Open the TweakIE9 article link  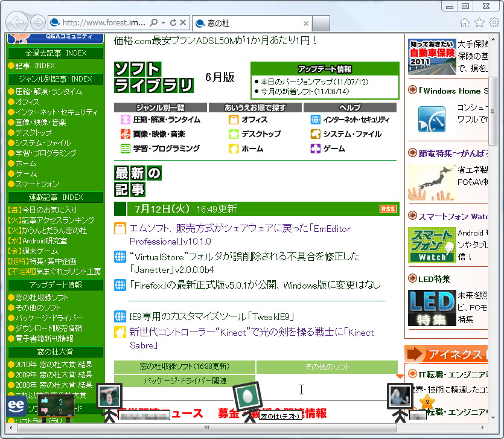[x=211, y=316]
